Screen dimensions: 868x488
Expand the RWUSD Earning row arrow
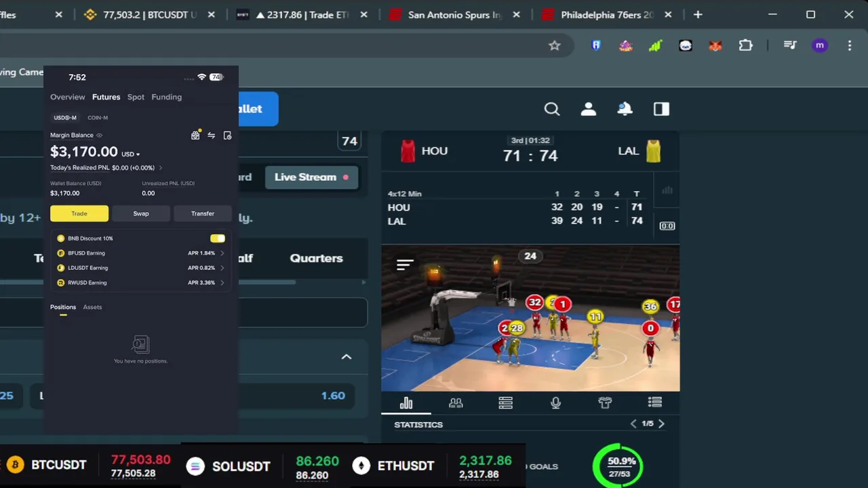coord(222,283)
